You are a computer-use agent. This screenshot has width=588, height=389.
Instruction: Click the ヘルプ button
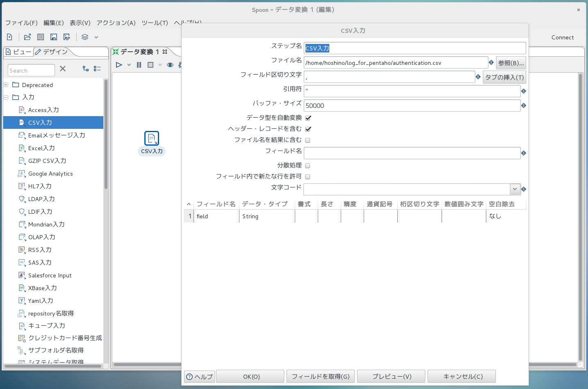point(200,376)
